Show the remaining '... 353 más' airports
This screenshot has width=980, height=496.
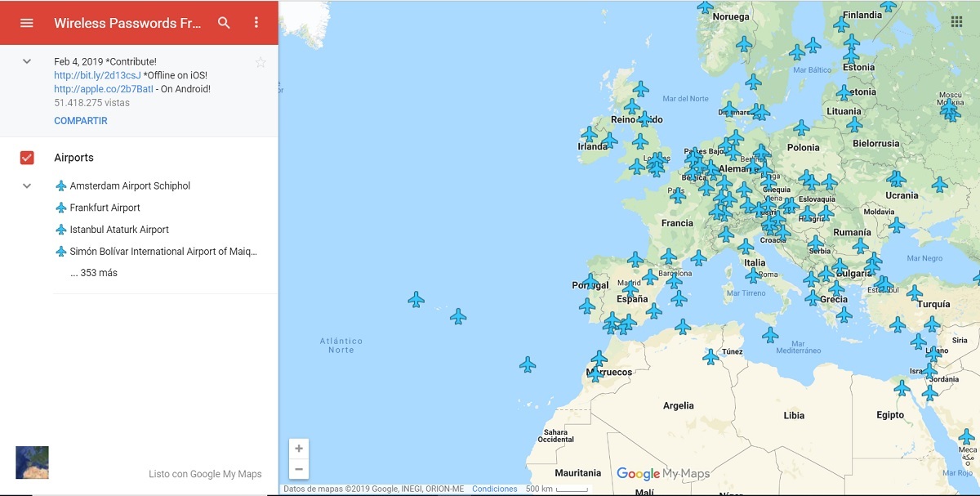(x=94, y=273)
